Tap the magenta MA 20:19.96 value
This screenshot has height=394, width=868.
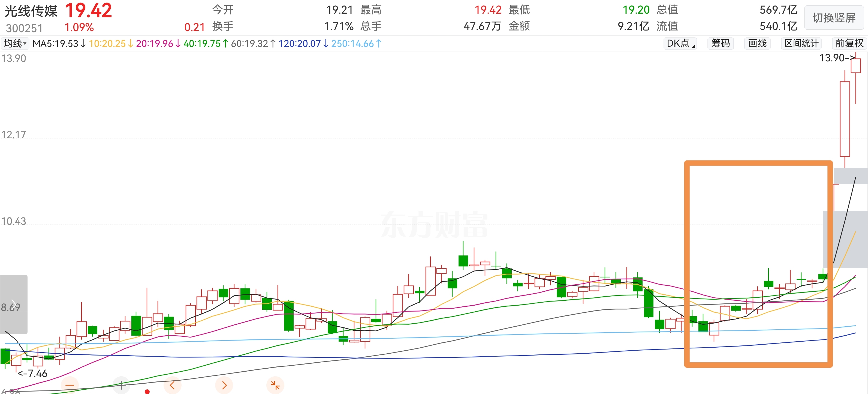pyautogui.click(x=159, y=43)
